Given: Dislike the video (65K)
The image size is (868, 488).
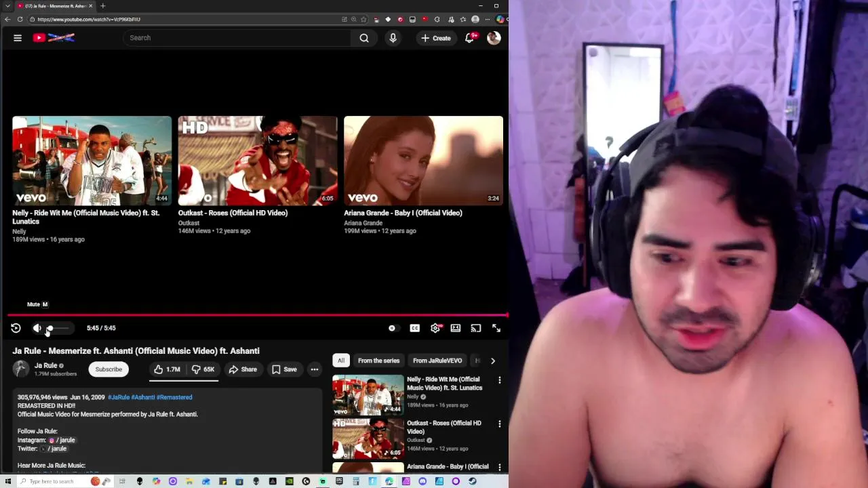Looking at the screenshot, I should click(203, 369).
